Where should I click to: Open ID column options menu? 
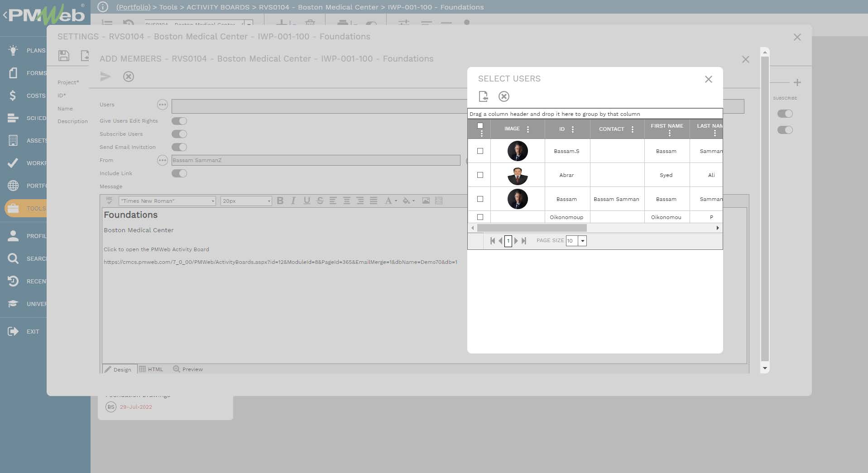click(x=573, y=129)
